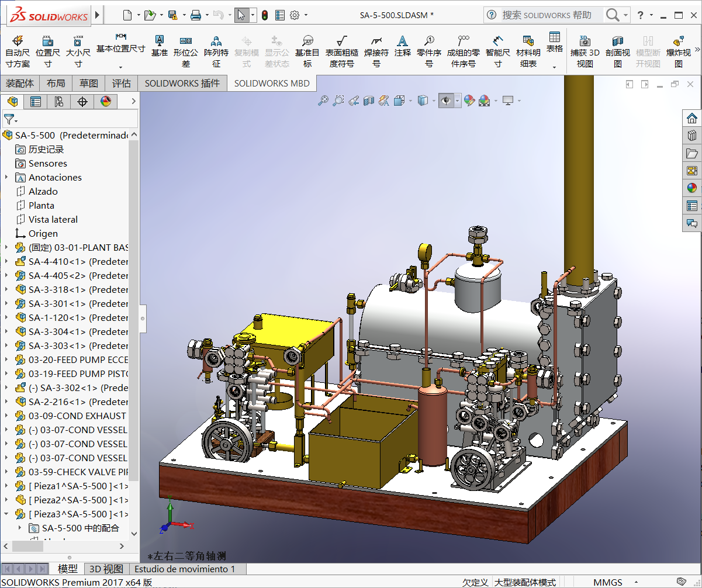Screen dimensions: 702x588
Task: Switch to the PropertyManager panel tab
Action: [x=36, y=102]
